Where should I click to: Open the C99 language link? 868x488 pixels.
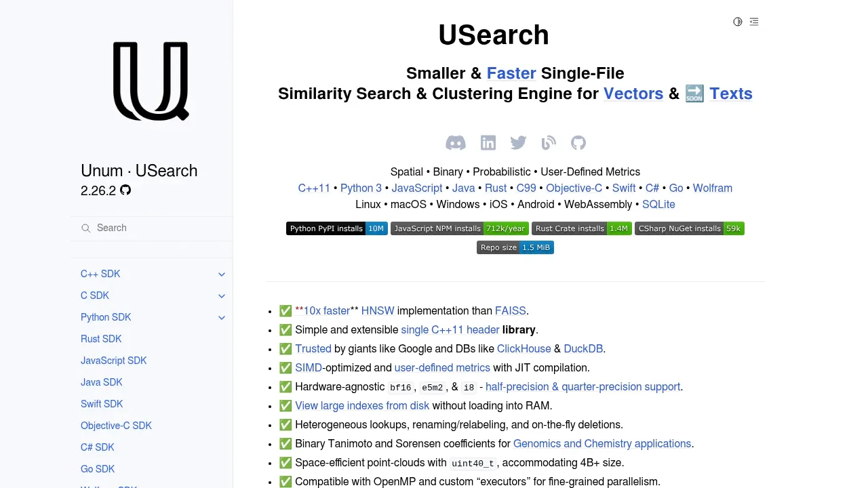point(526,188)
